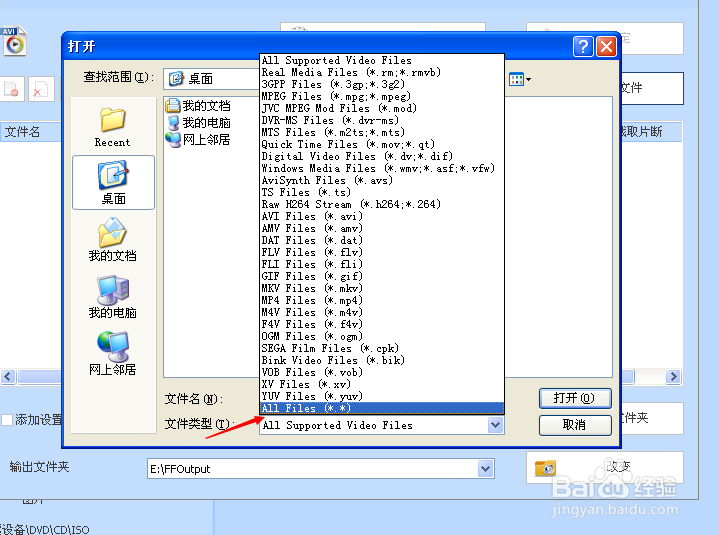The height and width of the screenshot is (535, 719).
Task: Choose Real Media Files (*.rm;*.rmvb)
Action: tap(382, 72)
